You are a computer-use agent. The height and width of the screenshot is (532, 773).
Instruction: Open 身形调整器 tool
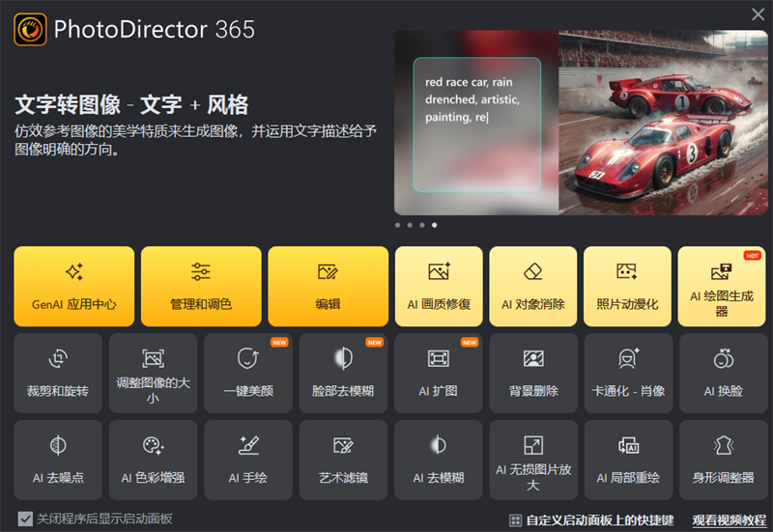(723, 461)
